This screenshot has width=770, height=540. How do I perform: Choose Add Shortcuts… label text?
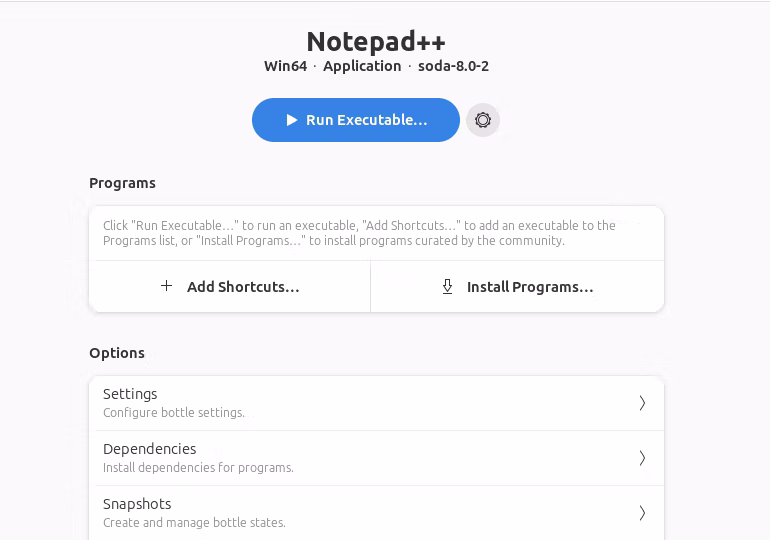coord(243,287)
